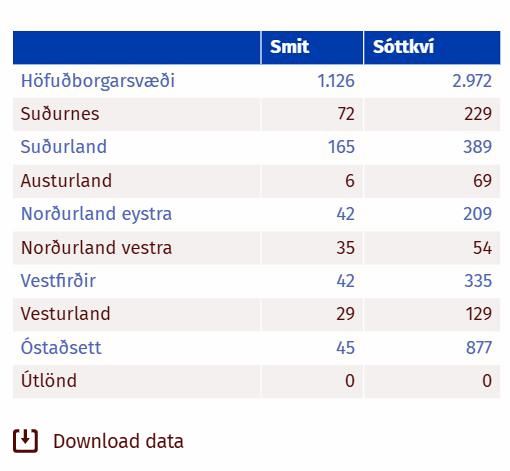Select the Suðurland region name
Viewport: 510px width, 471px height.
[64, 147]
